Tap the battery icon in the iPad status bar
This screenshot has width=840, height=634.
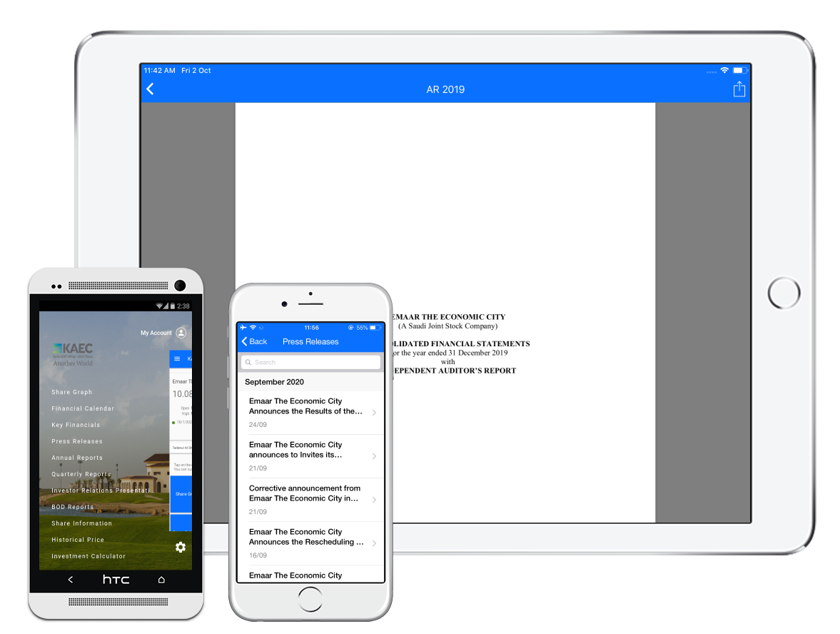click(739, 70)
